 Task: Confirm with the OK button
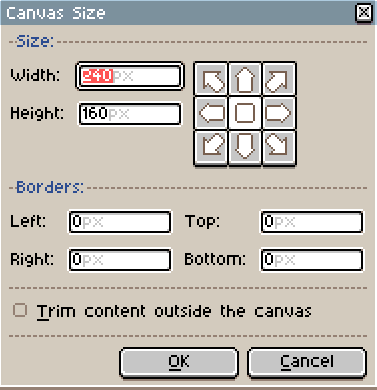pos(179,363)
